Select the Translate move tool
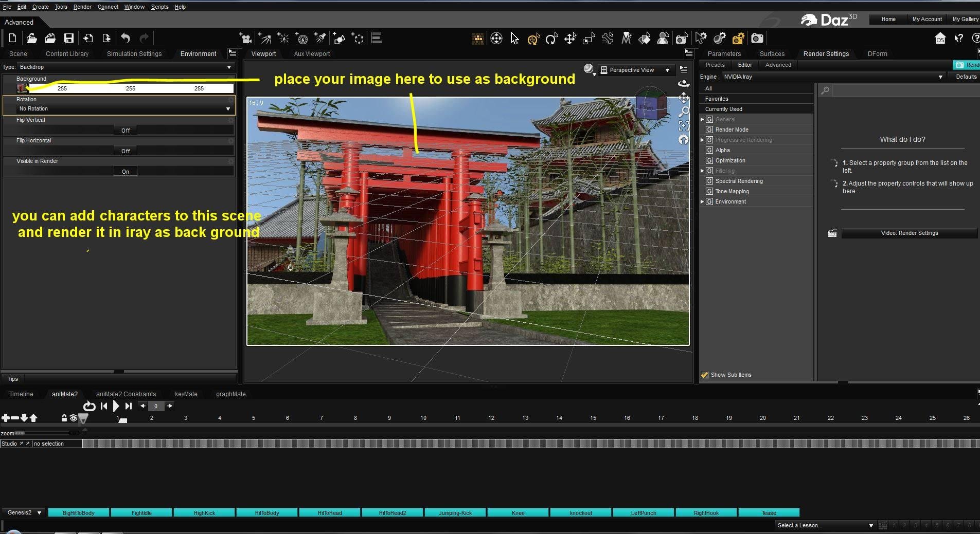Image resolution: width=980 pixels, height=534 pixels. (570, 39)
